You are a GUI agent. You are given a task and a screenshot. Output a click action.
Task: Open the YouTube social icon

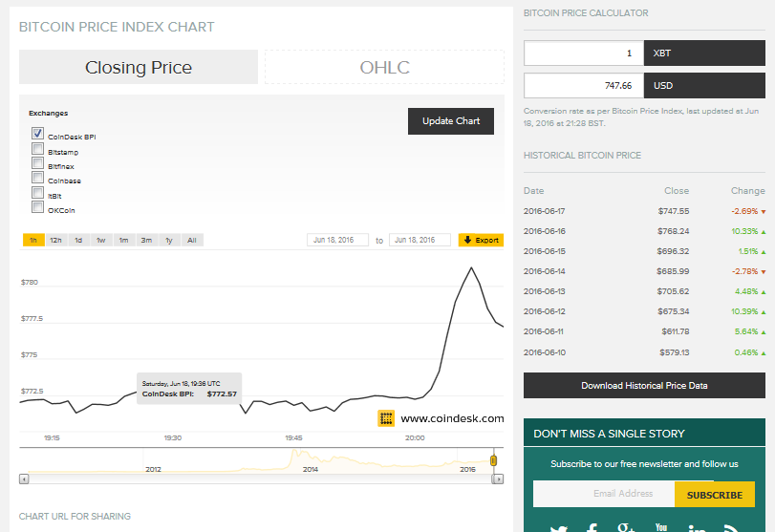(x=661, y=527)
